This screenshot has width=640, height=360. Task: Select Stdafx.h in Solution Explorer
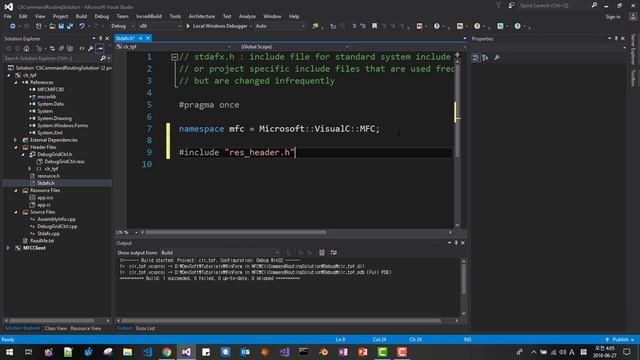[46, 183]
